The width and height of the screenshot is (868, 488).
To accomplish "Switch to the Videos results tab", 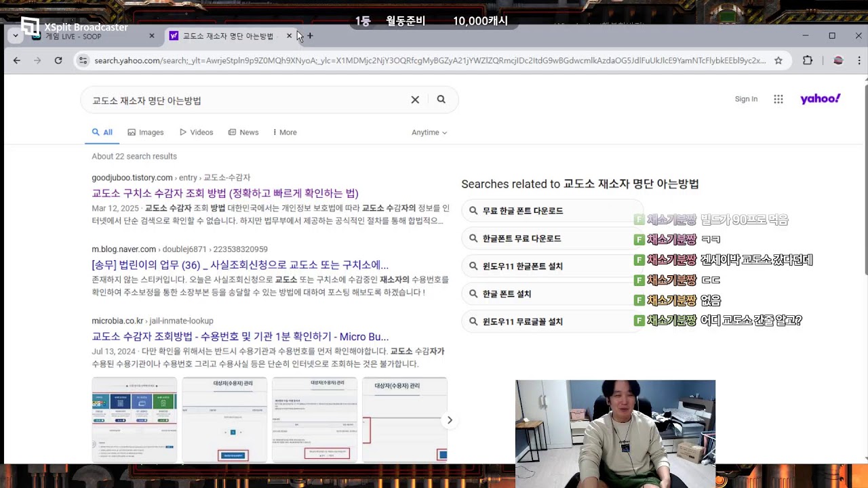I will tap(197, 132).
